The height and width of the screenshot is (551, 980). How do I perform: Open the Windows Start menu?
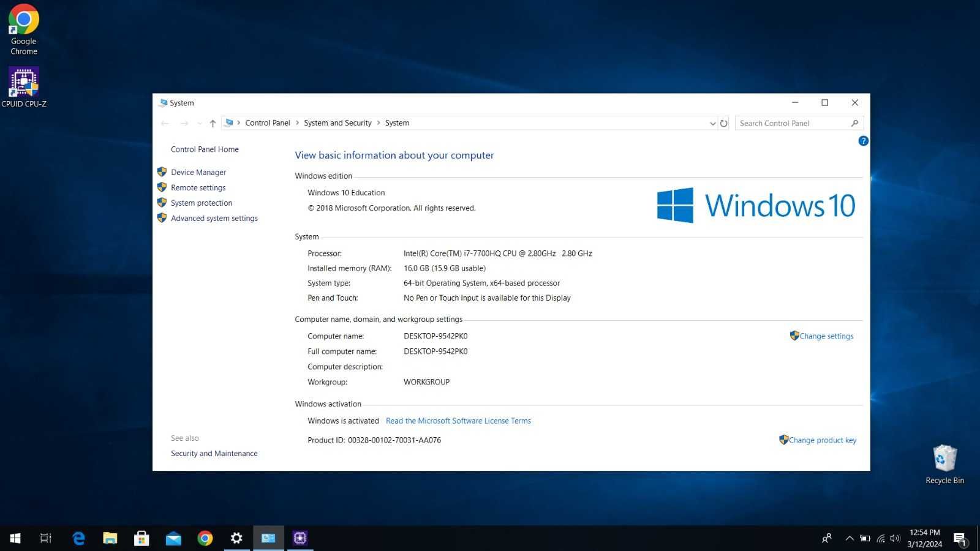click(15, 538)
